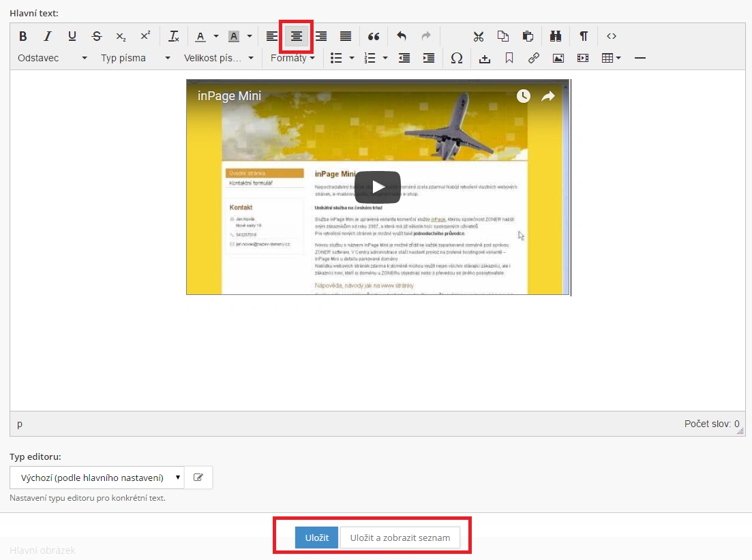
Task: Toggle bold formatting
Action: pyautogui.click(x=22, y=36)
